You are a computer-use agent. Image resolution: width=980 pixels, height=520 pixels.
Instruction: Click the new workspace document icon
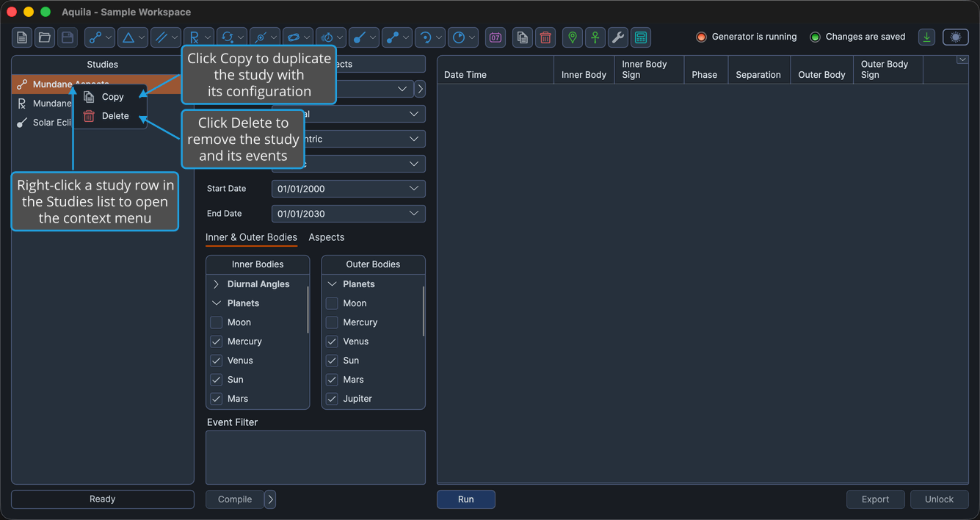22,37
